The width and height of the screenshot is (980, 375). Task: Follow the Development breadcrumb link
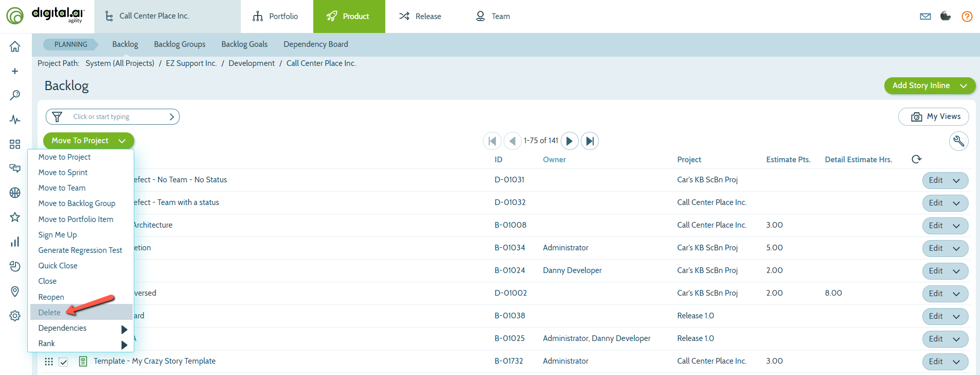252,63
